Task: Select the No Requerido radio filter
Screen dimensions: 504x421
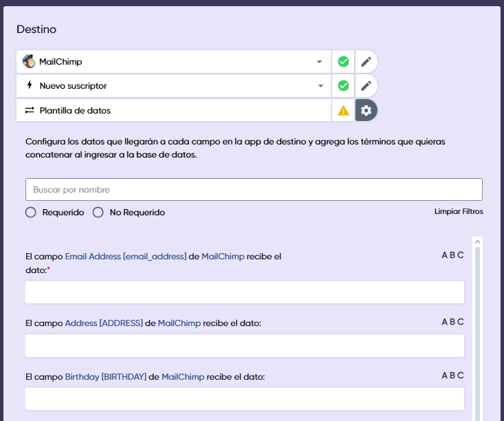Action: pyautogui.click(x=98, y=213)
